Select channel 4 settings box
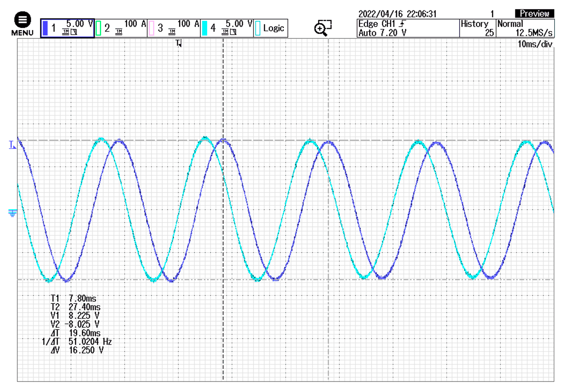The height and width of the screenshot is (392, 563). (x=227, y=28)
